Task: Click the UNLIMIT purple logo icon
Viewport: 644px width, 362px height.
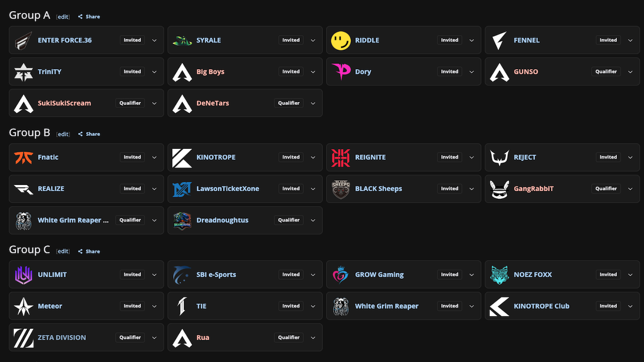Action: coord(23,275)
